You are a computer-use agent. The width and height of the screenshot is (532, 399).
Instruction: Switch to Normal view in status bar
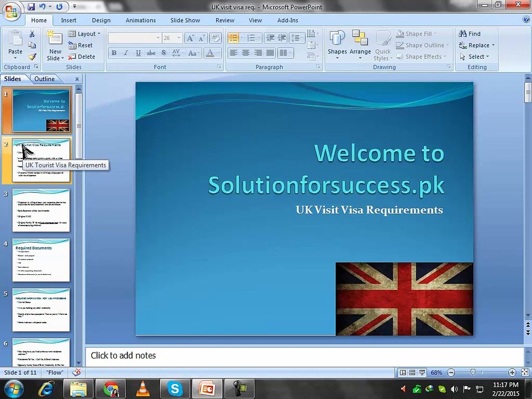click(403, 372)
